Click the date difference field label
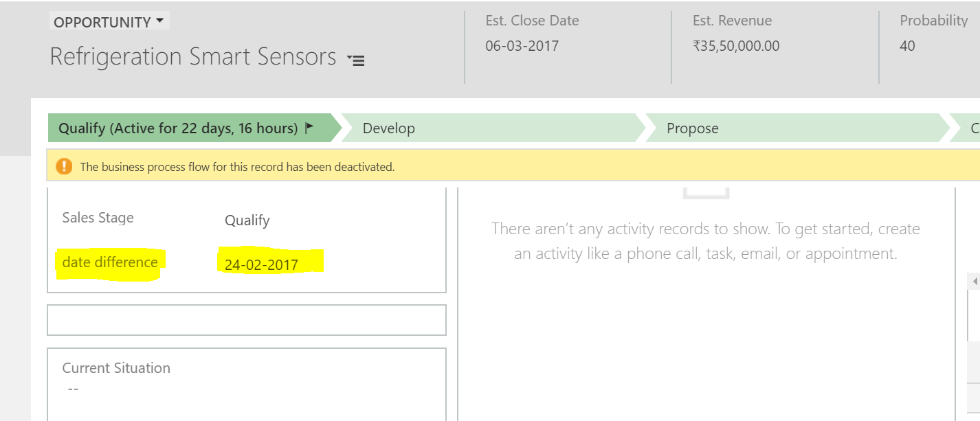The width and height of the screenshot is (980, 421). coord(110,262)
